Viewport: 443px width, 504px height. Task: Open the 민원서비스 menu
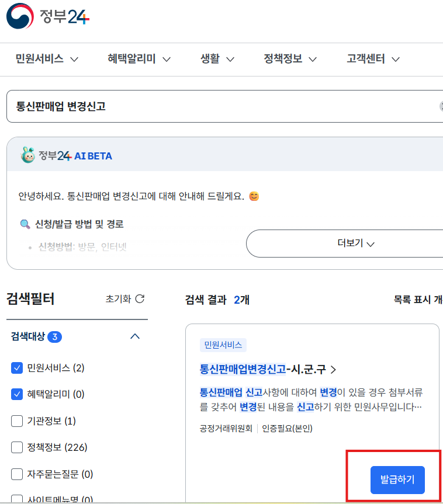pyautogui.click(x=47, y=59)
